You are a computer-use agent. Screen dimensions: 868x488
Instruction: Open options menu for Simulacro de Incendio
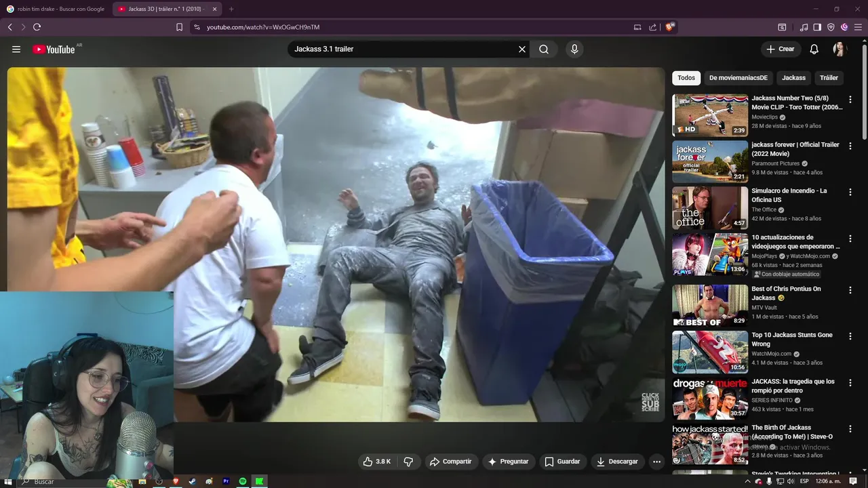(850, 192)
